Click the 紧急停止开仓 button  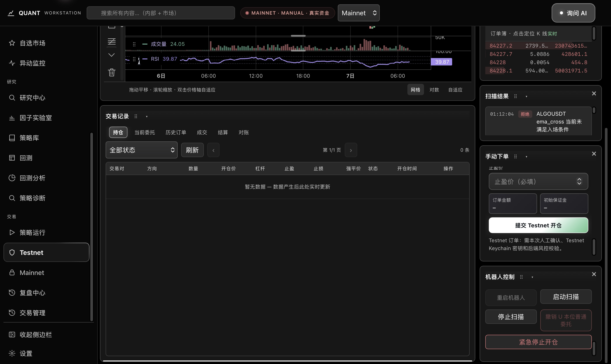coord(538,342)
